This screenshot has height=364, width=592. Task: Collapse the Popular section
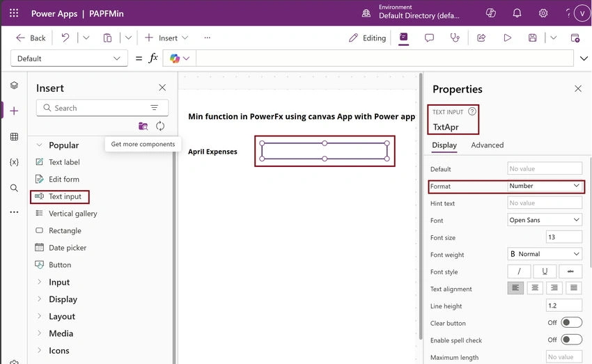(x=39, y=145)
